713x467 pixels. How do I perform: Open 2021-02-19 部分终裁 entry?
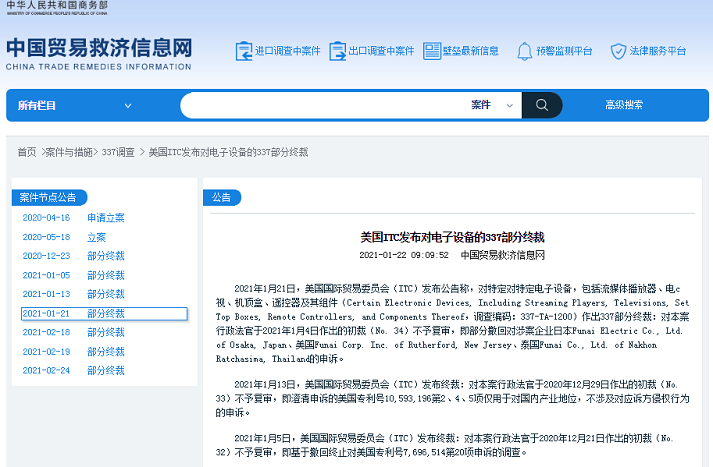74,352
